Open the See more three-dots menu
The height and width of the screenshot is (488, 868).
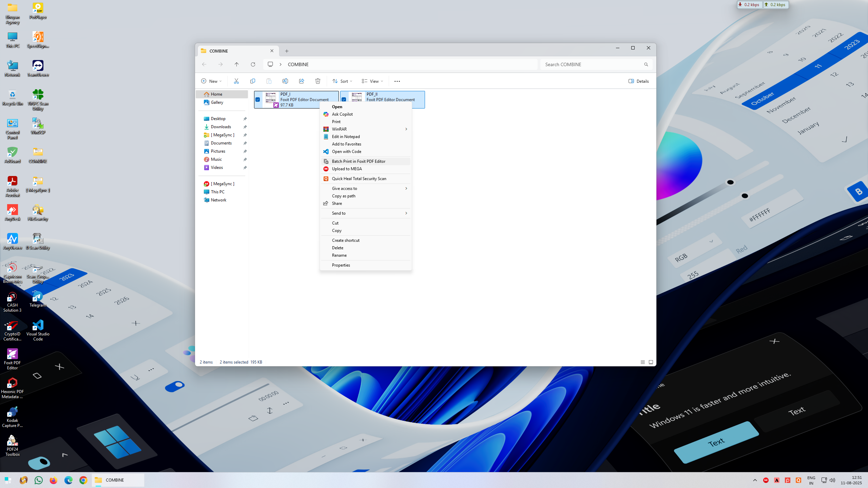pos(397,81)
